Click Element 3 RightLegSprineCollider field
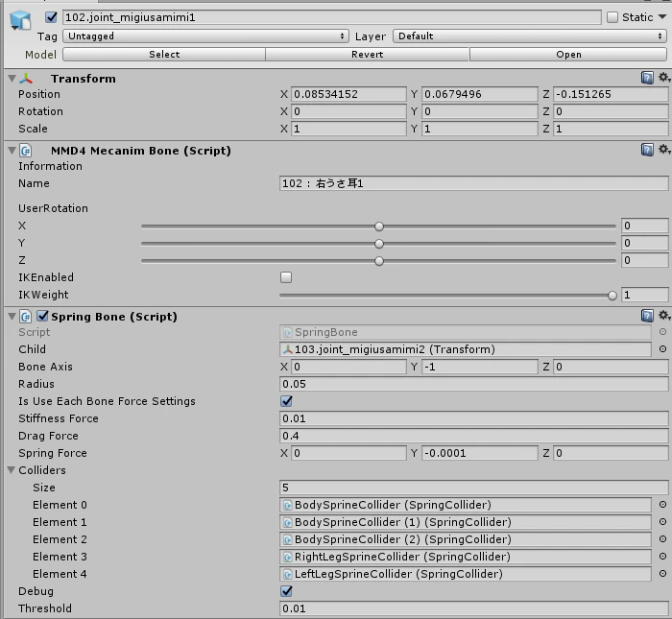The width and height of the screenshot is (672, 619). pos(466,557)
